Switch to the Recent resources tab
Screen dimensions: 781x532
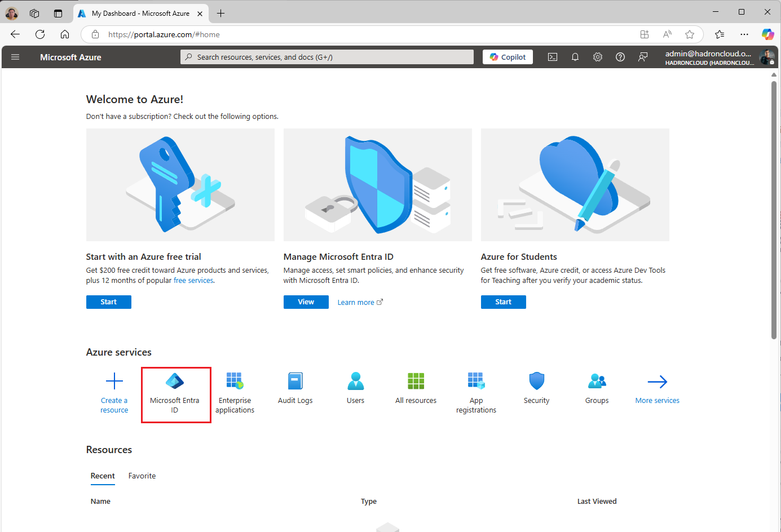tap(103, 476)
